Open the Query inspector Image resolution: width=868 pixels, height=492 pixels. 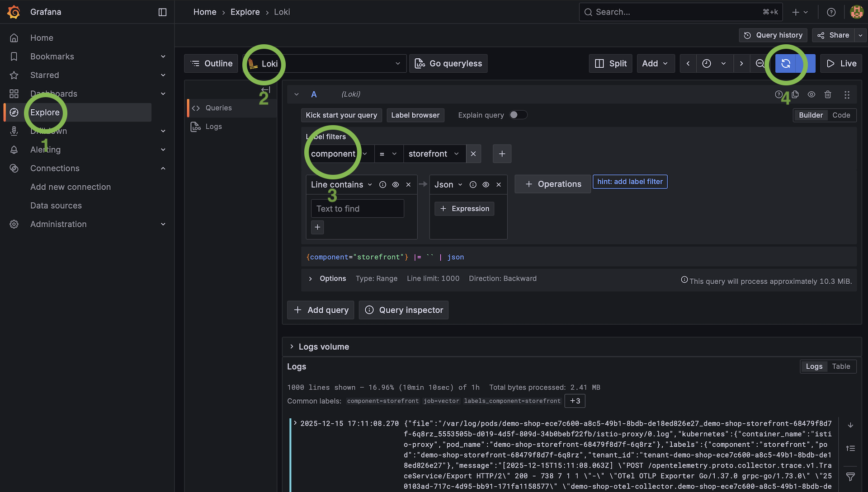pyautogui.click(x=403, y=310)
